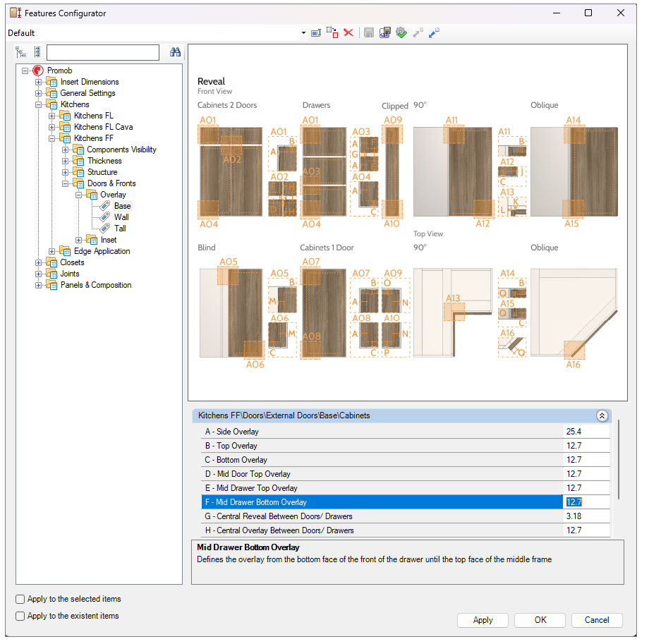Click the save-as floppy disk icon

[x=384, y=33]
